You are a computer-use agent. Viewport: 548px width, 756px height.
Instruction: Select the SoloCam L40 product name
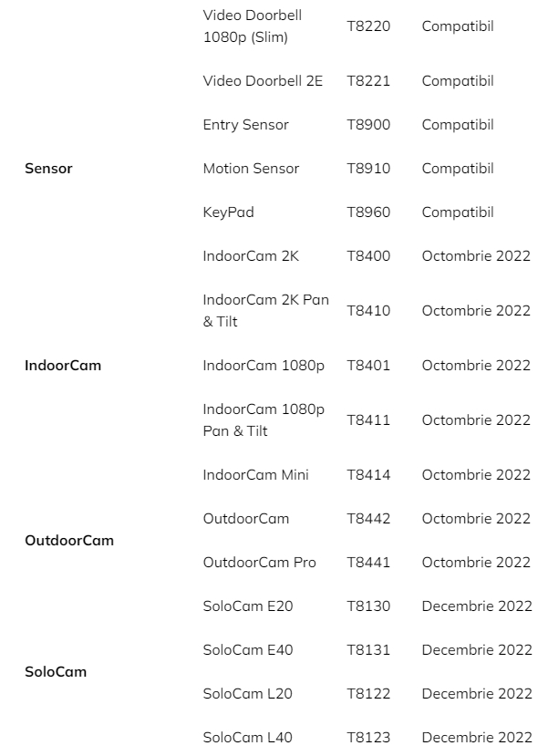click(248, 738)
